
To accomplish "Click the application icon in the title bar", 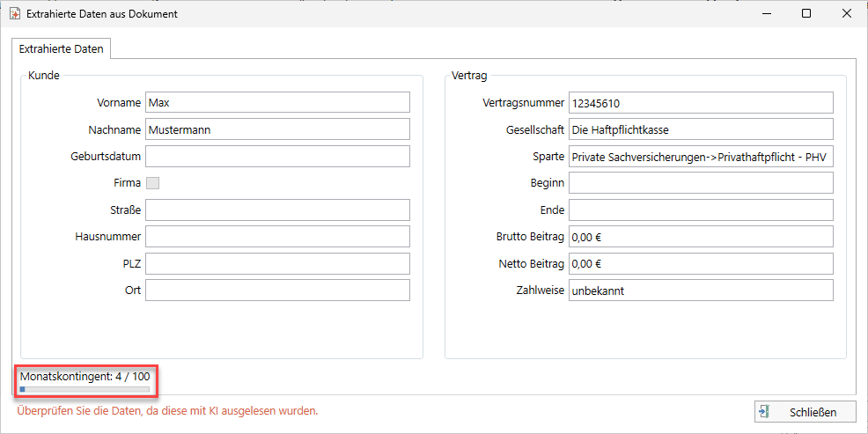I will point(15,14).
